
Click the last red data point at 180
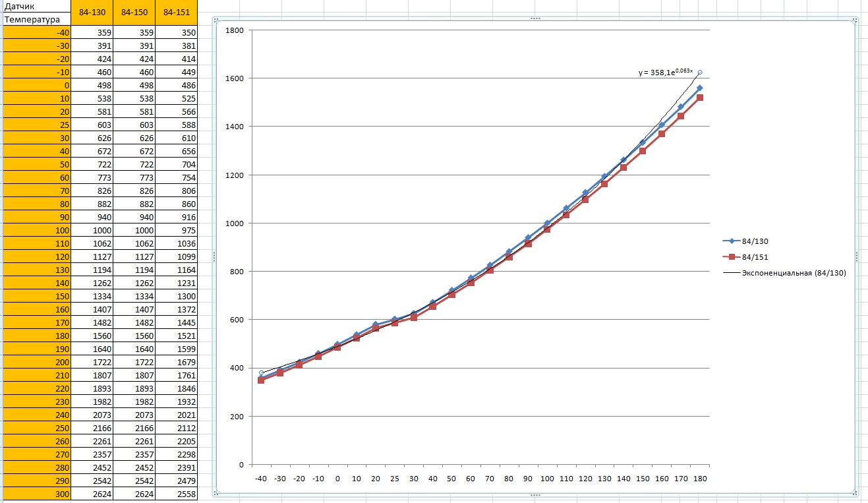click(x=700, y=98)
